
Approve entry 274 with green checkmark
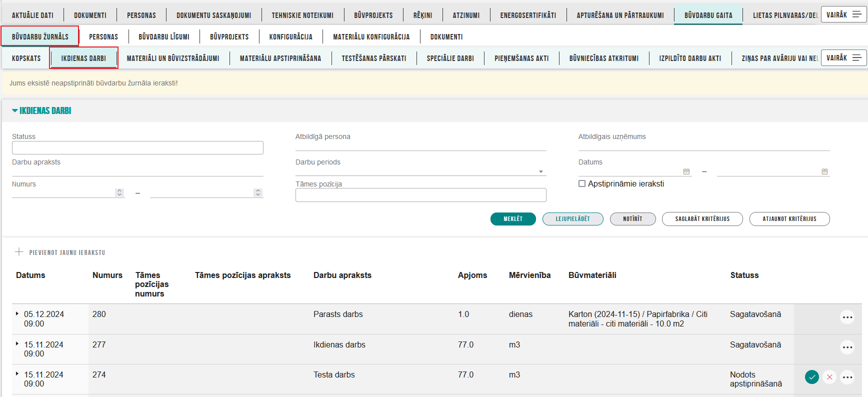click(812, 377)
